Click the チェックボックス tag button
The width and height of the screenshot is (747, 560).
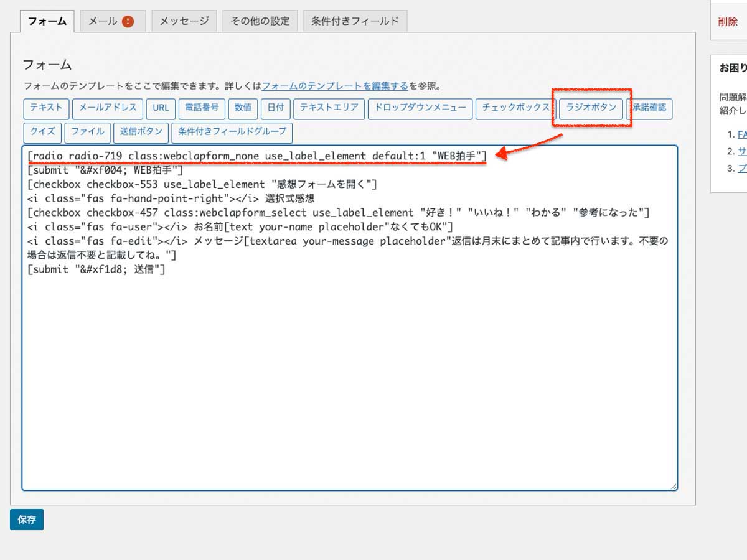tap(515, 108)
